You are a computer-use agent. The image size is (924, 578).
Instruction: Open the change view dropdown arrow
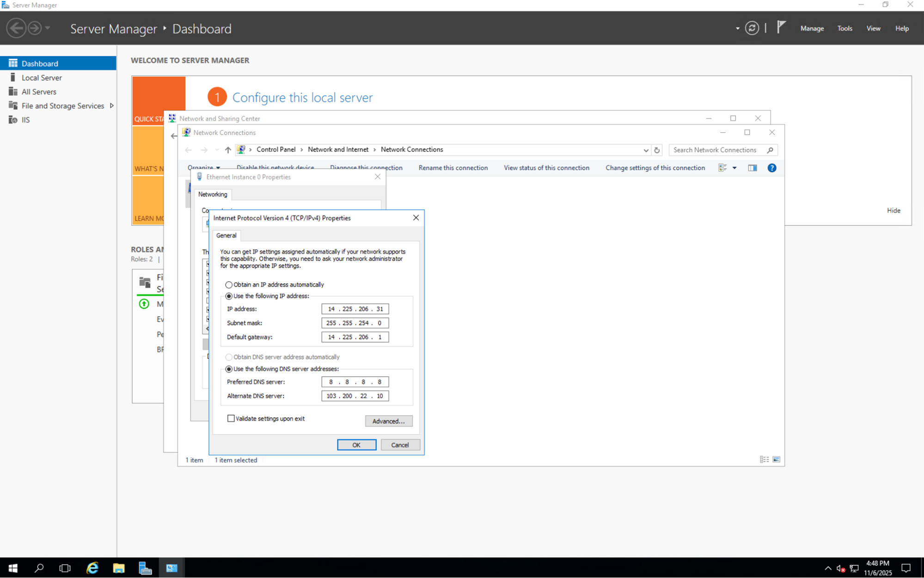734,168
